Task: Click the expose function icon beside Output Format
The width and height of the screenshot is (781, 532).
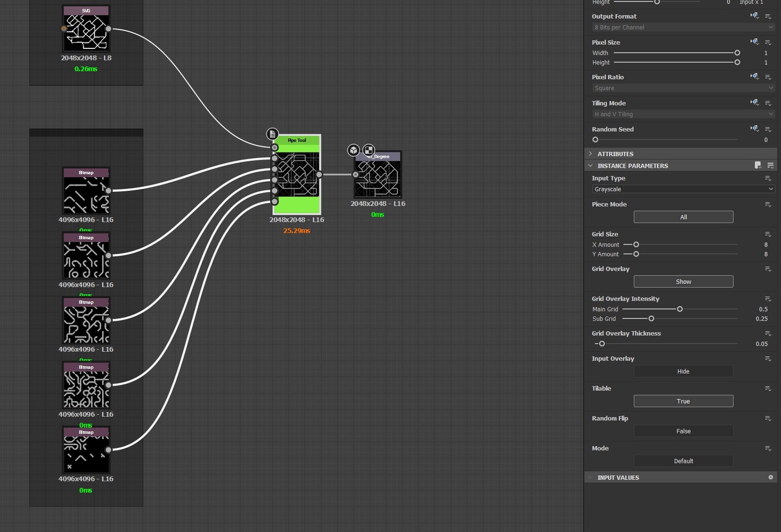Action: point(755,15)
